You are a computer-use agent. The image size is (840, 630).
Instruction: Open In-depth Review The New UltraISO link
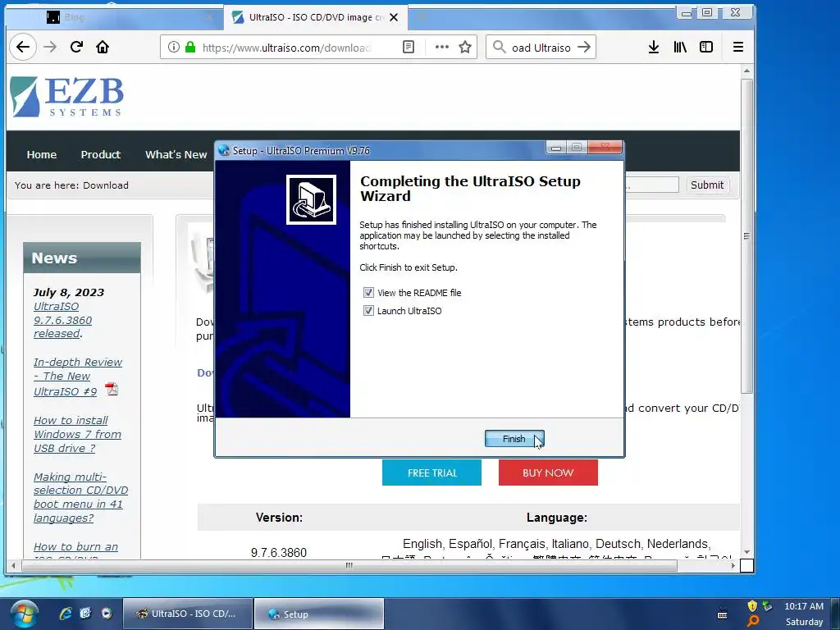(x=78, y=377)
